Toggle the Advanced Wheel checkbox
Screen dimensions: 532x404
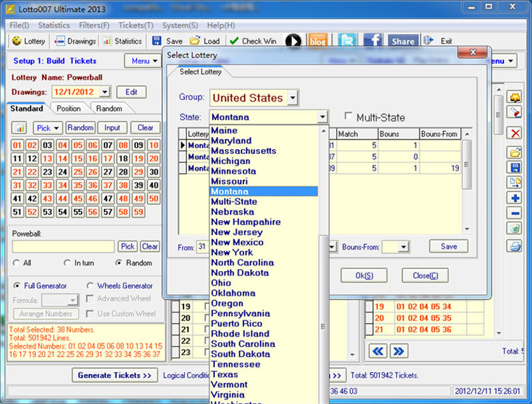click(90, 298)
